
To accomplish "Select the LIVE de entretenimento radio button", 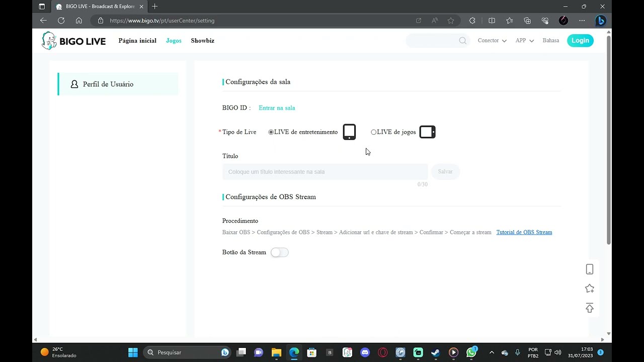I will (x=271, y=132).
